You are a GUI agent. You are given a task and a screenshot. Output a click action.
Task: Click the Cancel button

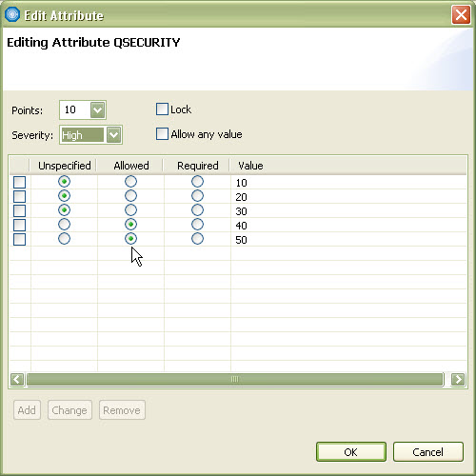[427, 452]
